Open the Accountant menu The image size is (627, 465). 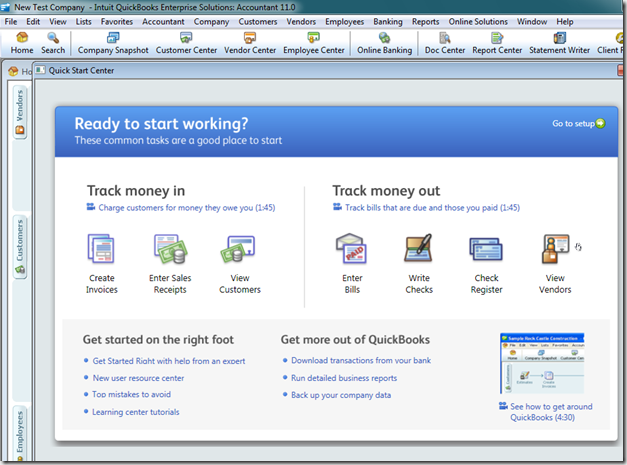[163, 22]
